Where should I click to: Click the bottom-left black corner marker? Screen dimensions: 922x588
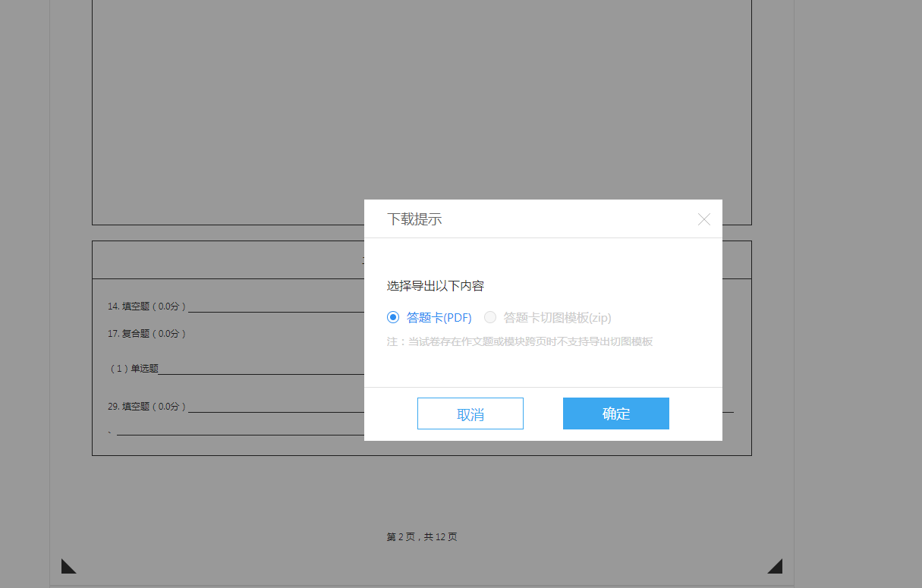pos(68,566)
